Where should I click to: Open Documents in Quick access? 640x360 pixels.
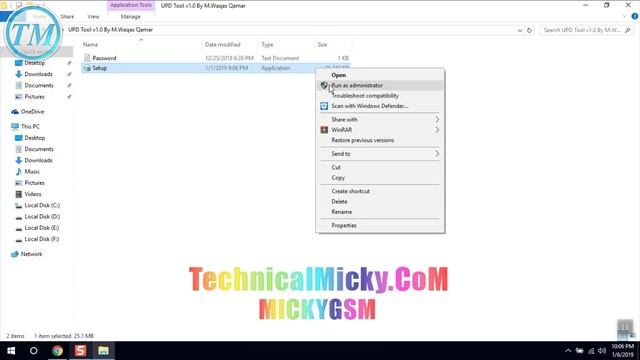[39, 85]
